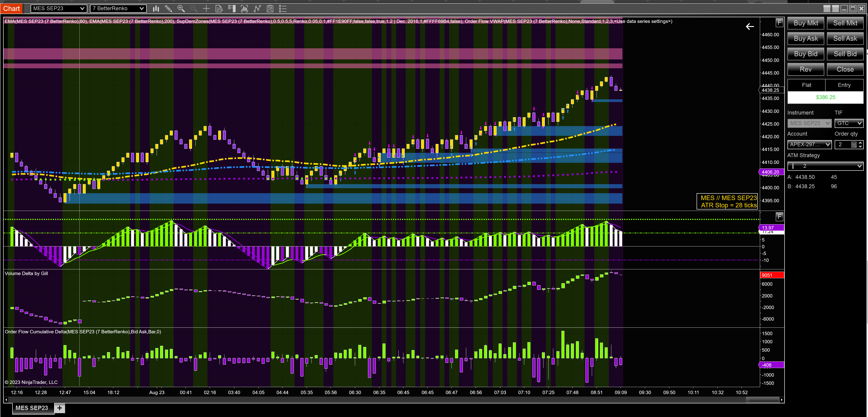Add a new chart tab with plus
868x417 pixels.
tap(60, 408)
